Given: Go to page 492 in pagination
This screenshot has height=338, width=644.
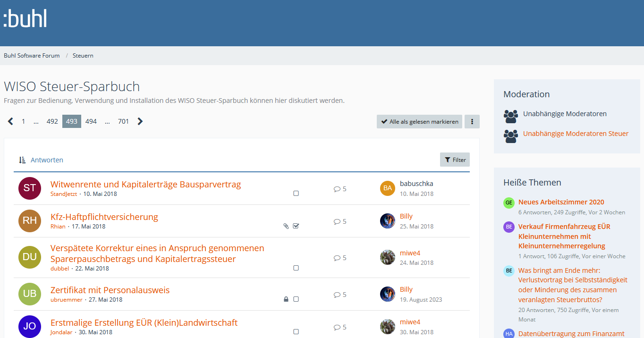Looking at the screenshot, I should coord(52,121).
